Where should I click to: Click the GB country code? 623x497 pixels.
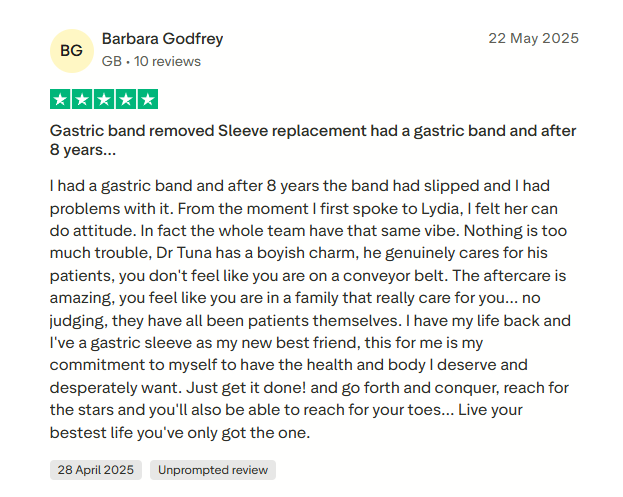pyautogui.click(x=112, y=61)
